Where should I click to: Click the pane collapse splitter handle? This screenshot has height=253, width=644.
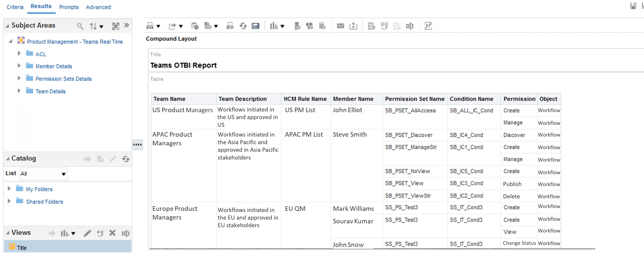[137, 144]
